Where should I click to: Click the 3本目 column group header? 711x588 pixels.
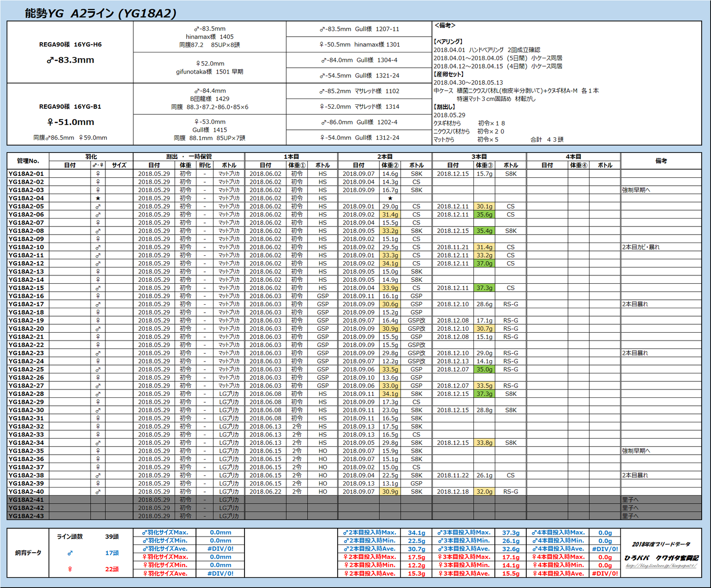click(x=479, y=157)
